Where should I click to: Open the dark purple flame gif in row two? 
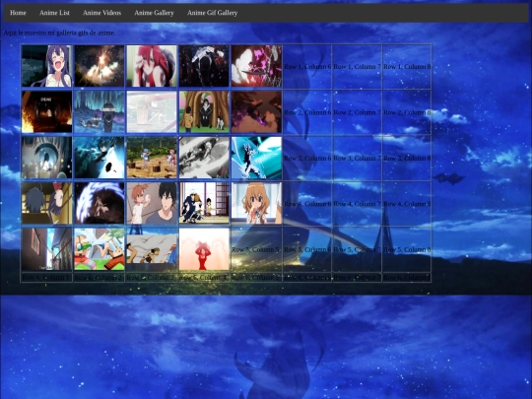[256, 112]
